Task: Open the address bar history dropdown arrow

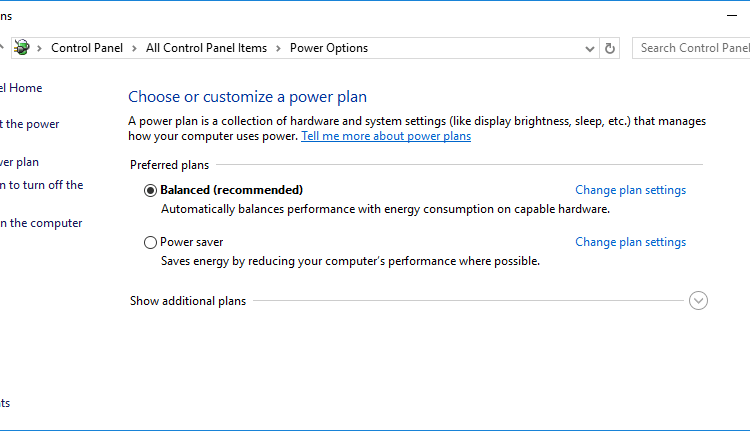Action: 590,48
